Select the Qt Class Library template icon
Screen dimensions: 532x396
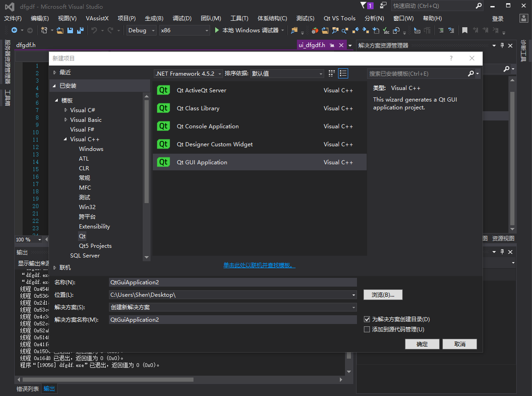[163, 108]
